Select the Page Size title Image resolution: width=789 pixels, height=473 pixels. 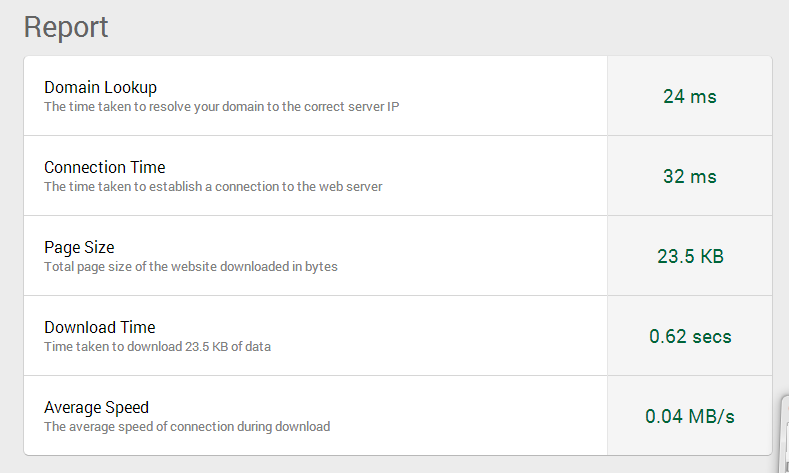[80, 247]
